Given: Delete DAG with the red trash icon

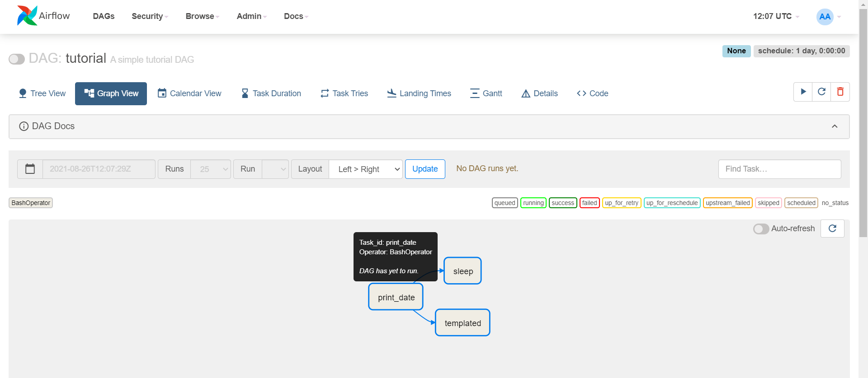Looking at the screenshot, I should point(840,92).
